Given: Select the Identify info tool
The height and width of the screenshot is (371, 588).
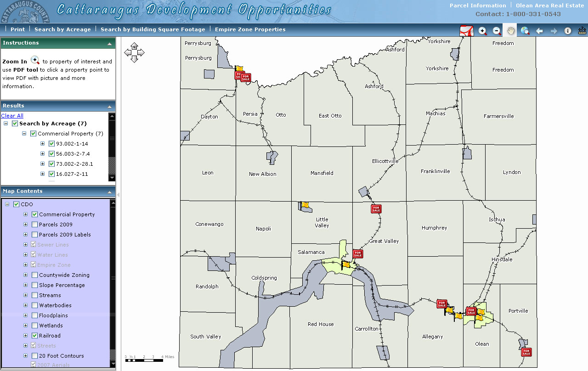Looking at the screenshot, I should (568, 31).
